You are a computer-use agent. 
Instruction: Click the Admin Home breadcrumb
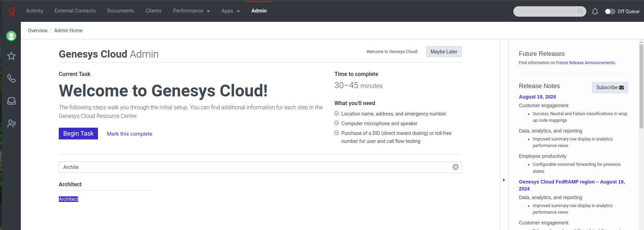68,31
